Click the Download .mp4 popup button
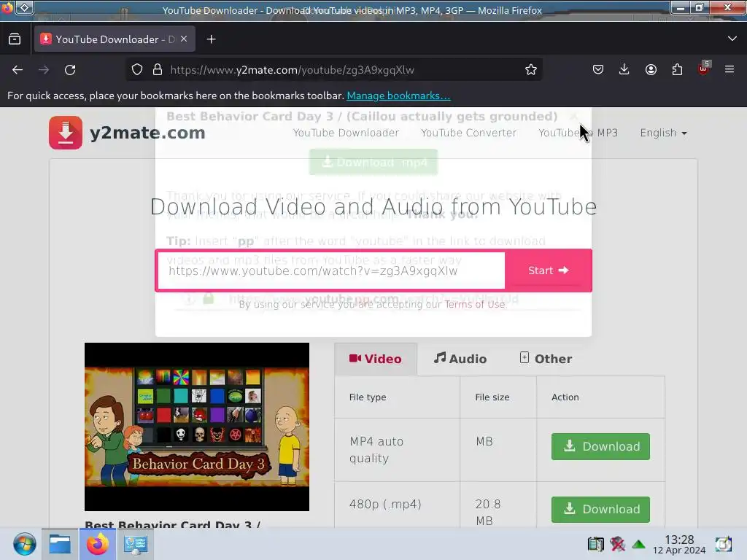This screenshot has height=560, width=747. 373,163
